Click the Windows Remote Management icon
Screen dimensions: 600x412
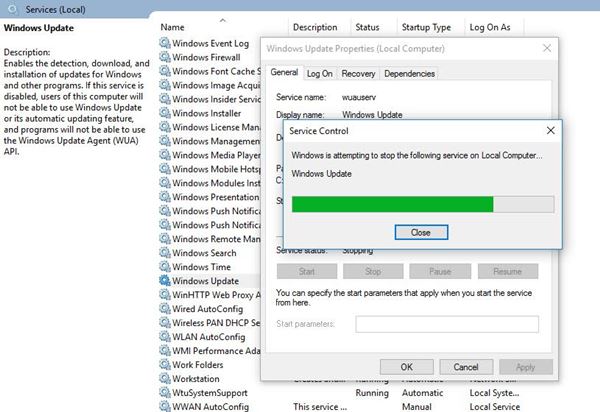click(x=165, y=239)
